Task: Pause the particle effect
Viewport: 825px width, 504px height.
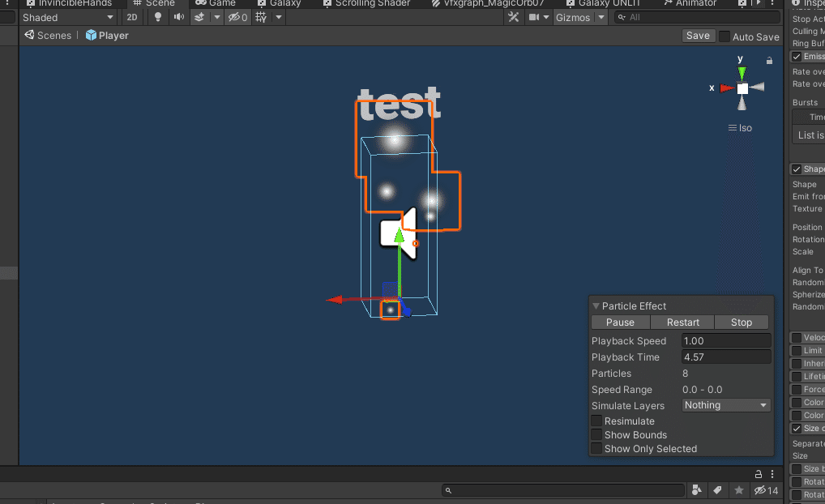Action: pos(620,322)
